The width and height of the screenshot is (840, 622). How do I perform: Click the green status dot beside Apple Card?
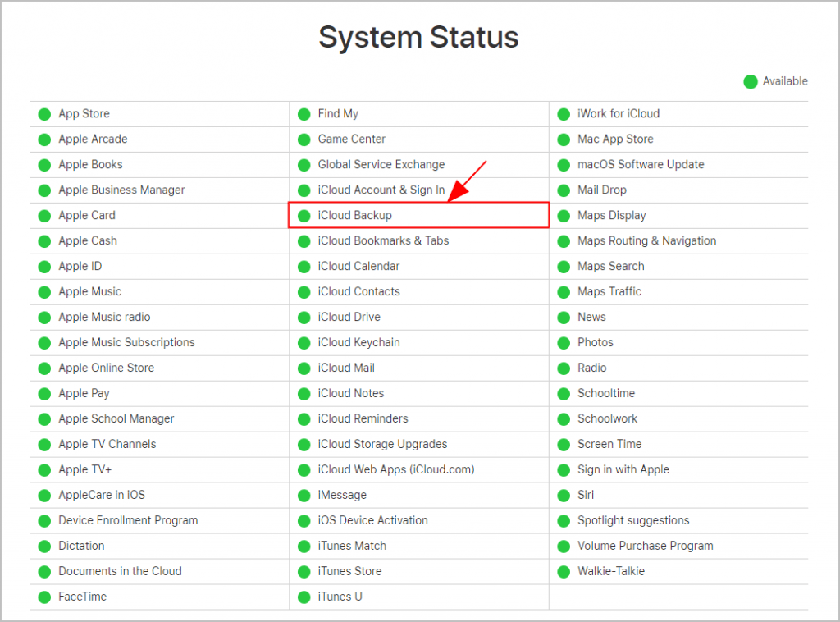[44, 216]
